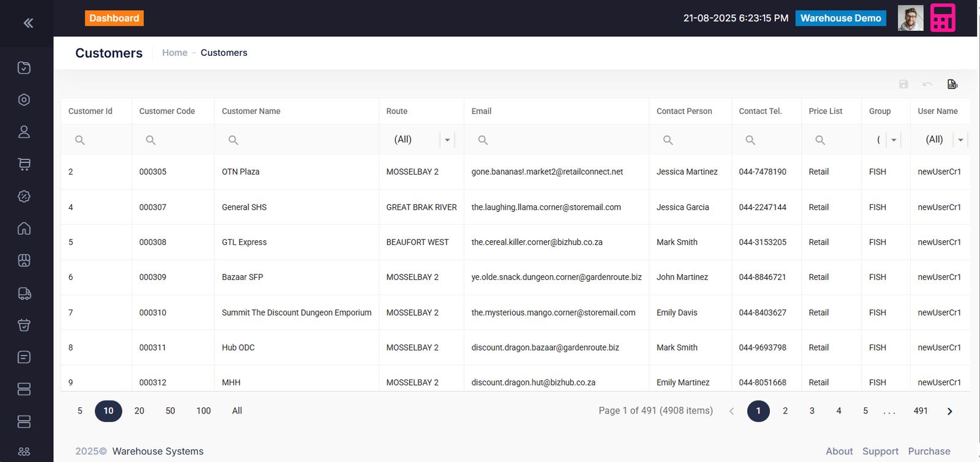
Task: Open the Group column filter dropdown
Action: click(894, 140)
